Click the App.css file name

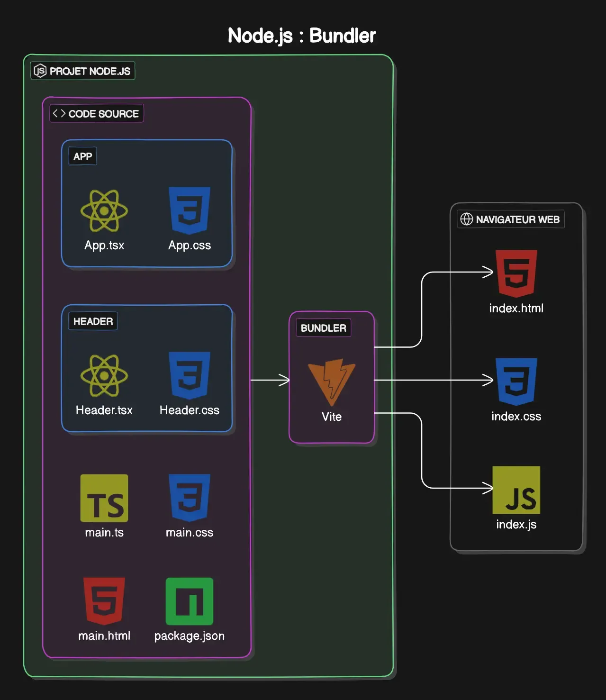point(190,245)
